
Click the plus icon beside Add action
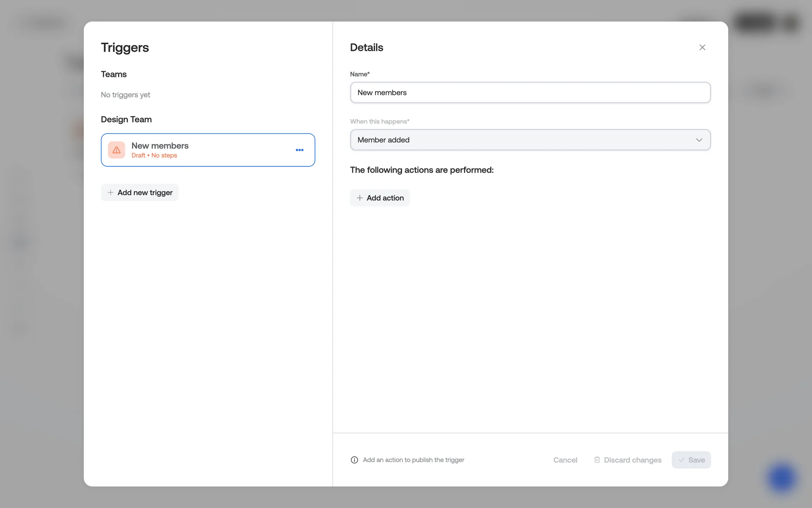(359, 198)
